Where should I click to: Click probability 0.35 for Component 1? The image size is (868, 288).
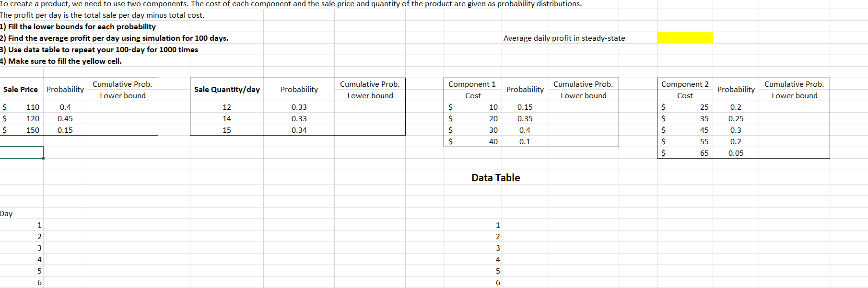(525, 119)
